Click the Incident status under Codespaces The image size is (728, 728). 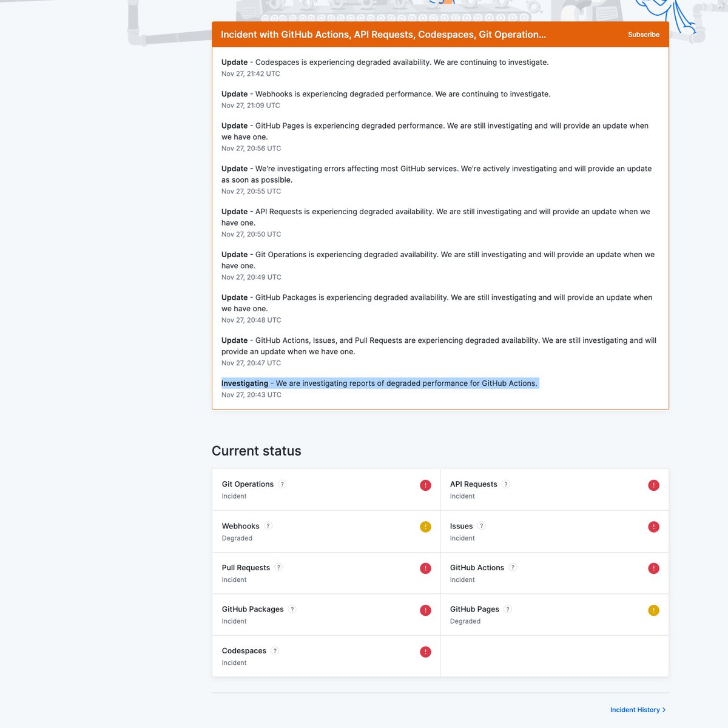[x=234, y=663]
